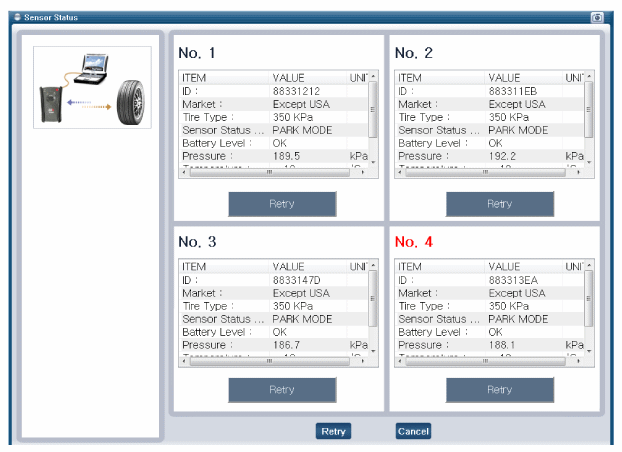Cancel the sensor status dialog
This screenshot has width=622, height=452.
click(413, 431)
